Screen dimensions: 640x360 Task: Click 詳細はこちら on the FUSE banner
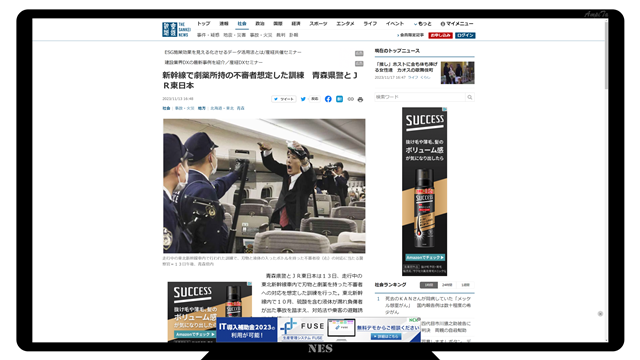[386, 336]
